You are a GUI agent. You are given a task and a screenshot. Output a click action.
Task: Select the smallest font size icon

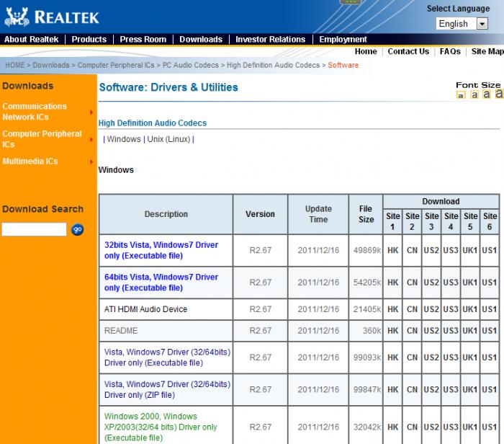click(461, 95)
